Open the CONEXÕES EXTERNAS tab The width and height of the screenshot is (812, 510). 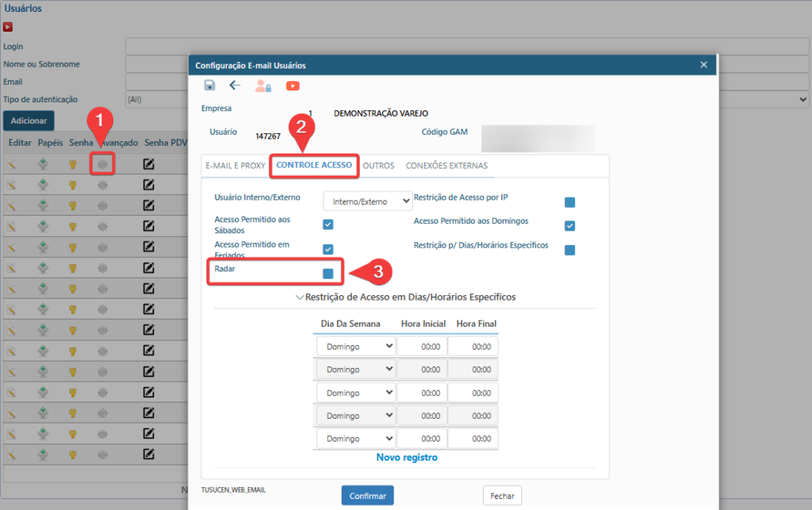446,166
